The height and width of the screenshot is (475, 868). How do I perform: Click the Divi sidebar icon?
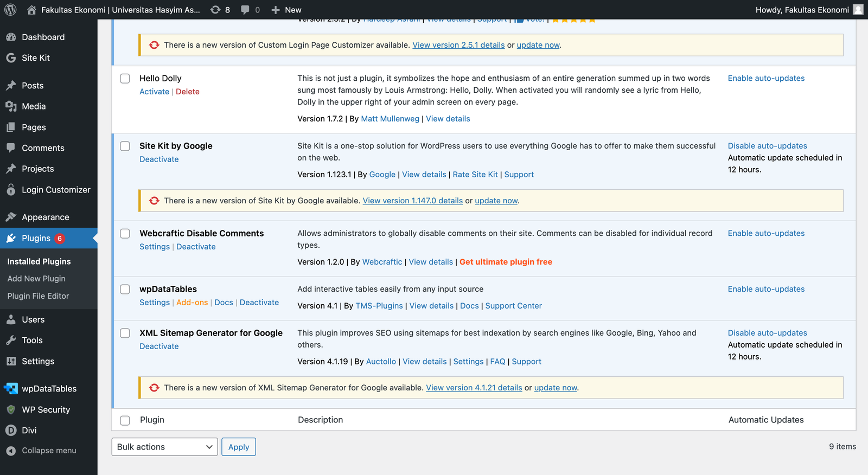(11, 431)
